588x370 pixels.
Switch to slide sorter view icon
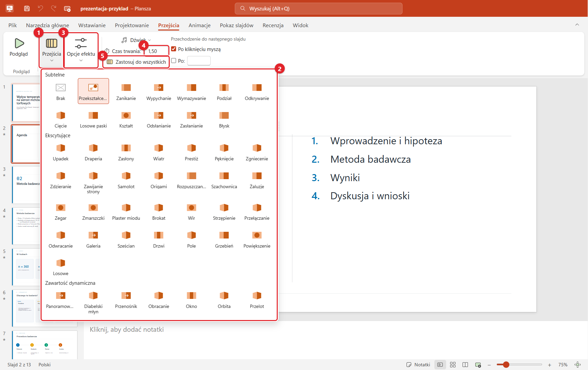point(453,365)
